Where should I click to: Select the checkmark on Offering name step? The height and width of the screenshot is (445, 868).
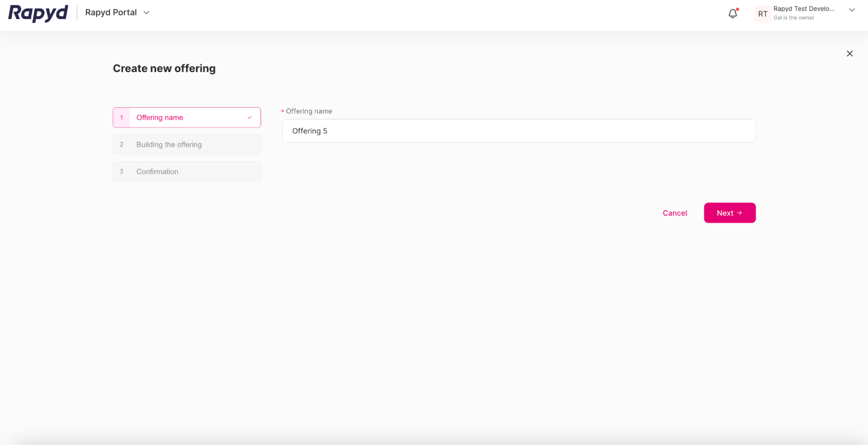[249, 117]
